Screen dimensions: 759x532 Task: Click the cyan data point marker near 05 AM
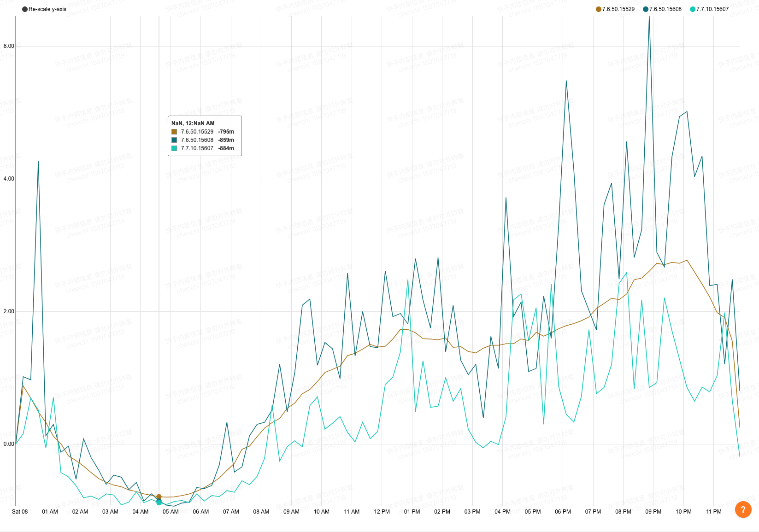pos(159,503)
